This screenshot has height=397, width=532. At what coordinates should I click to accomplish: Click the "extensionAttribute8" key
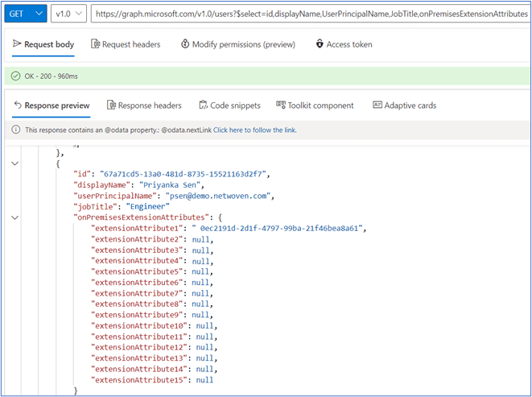[137, 304]
